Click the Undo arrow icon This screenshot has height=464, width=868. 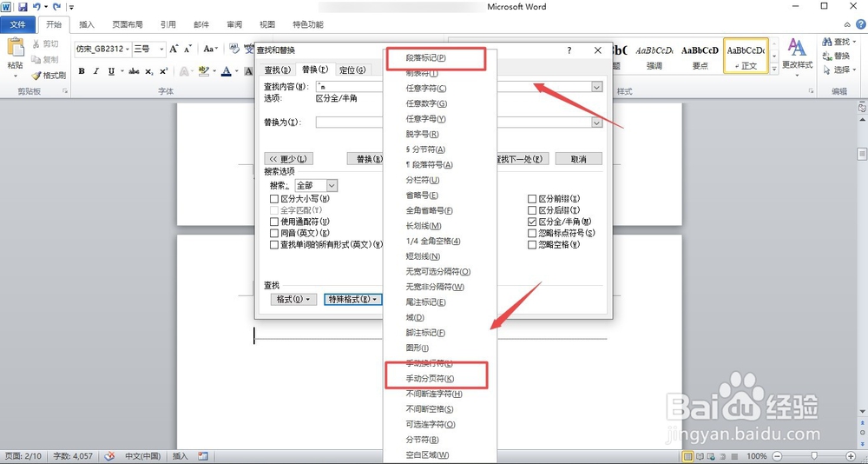(x=36, y=7)
